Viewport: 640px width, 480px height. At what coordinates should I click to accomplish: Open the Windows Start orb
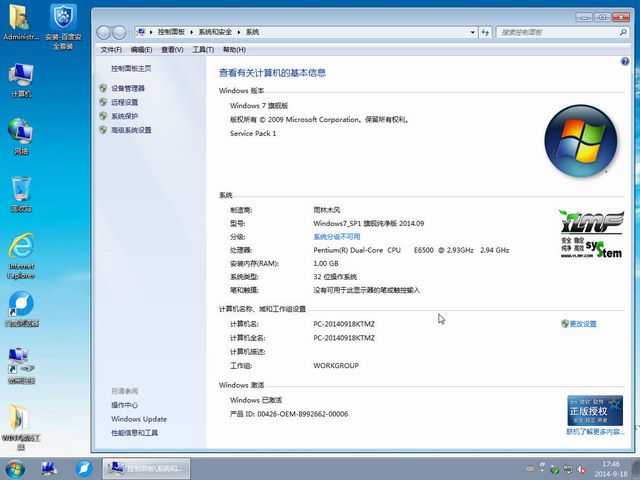tap(15, 469)
